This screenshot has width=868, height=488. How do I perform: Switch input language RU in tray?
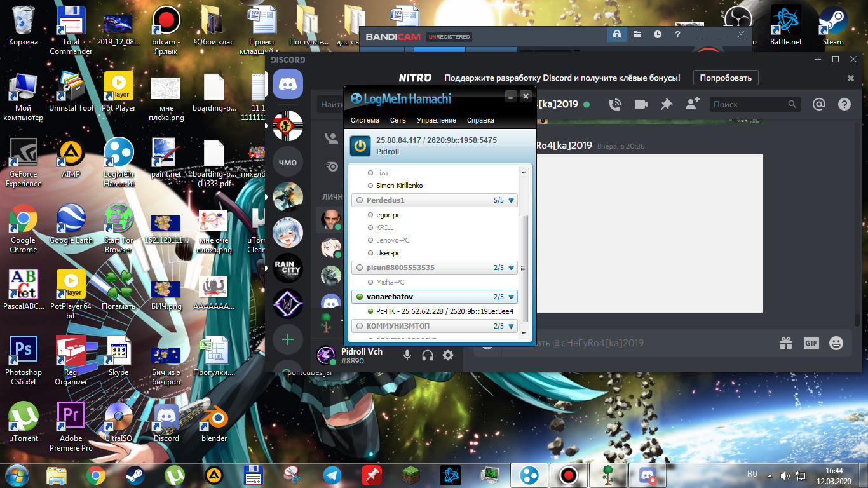click(x=752, y=475)
